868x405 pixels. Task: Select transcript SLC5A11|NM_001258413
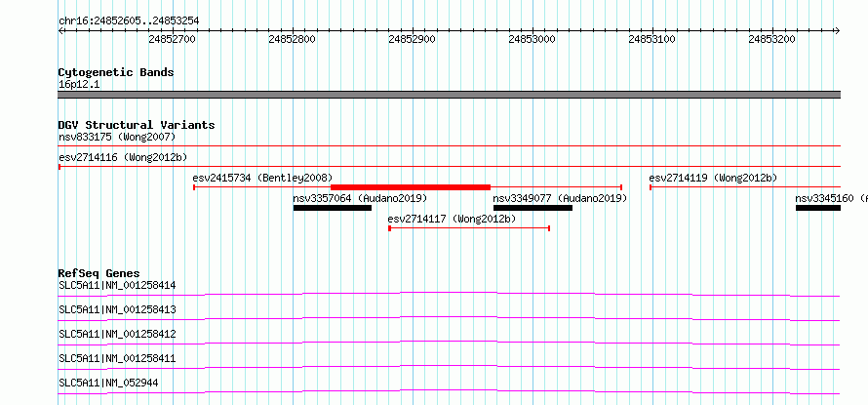click(117, 309)
